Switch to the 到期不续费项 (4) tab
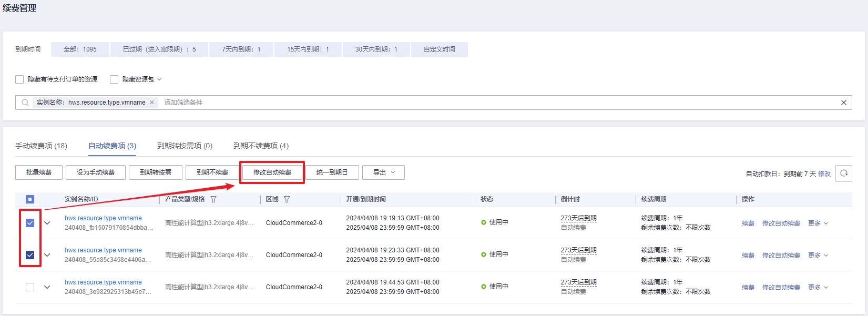 click(x=261, y=146)
